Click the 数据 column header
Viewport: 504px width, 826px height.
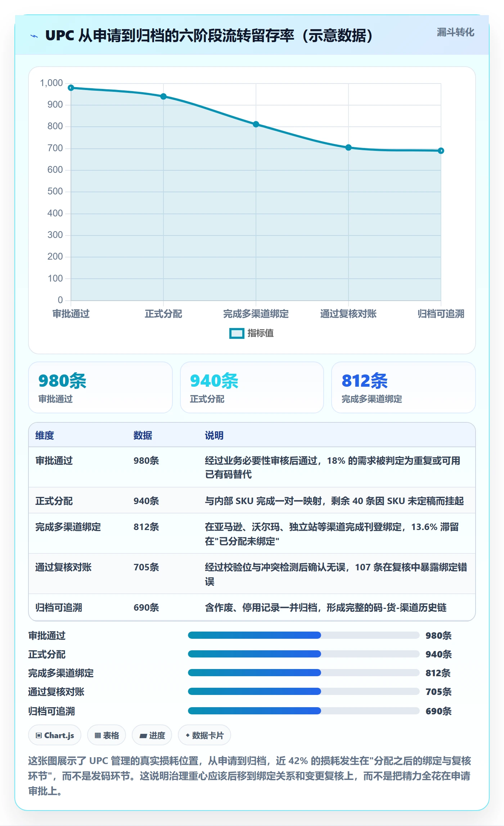click(143, 435)
